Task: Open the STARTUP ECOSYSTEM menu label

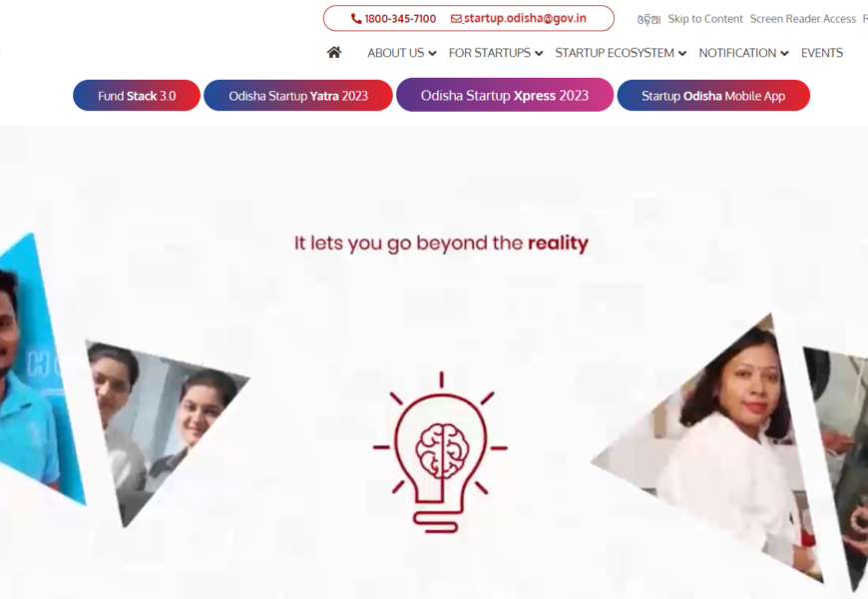Action: (615, 53)
